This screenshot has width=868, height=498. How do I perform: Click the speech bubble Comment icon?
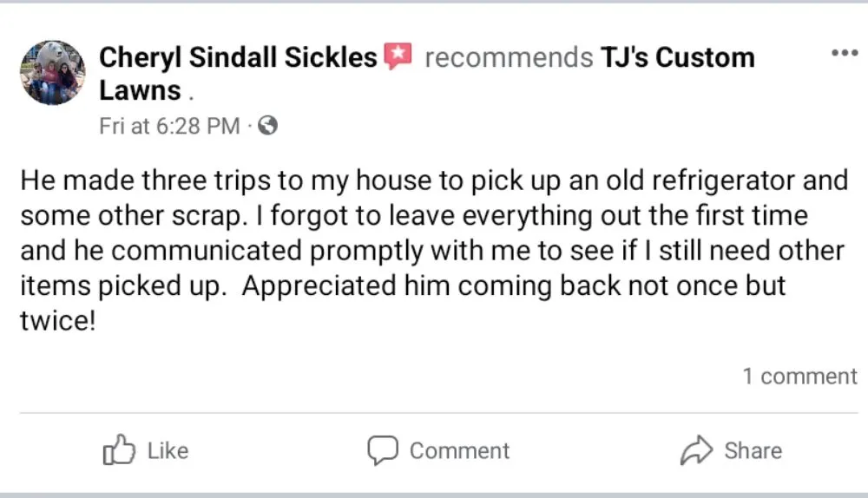pos(382,450)
